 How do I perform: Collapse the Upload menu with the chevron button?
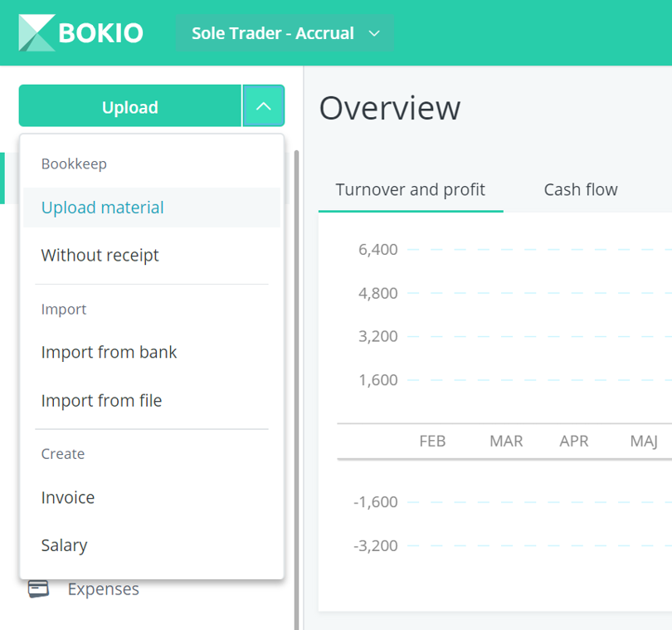[264, 106]
